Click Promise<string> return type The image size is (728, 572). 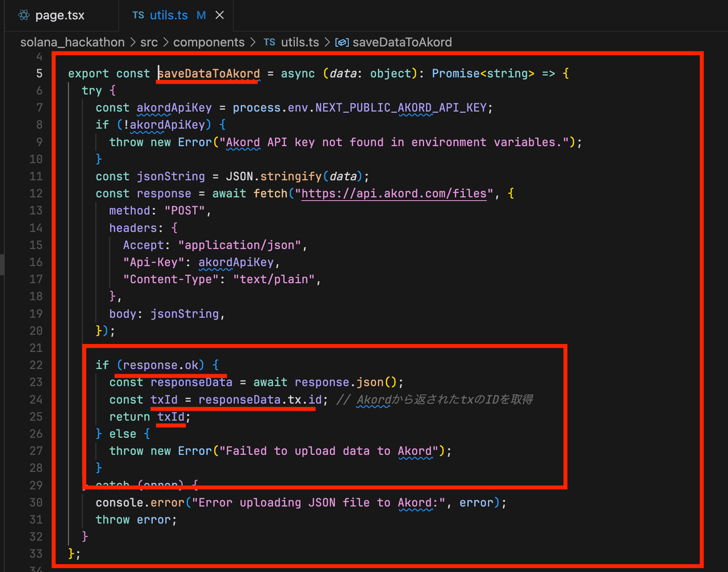click(483, 73)
